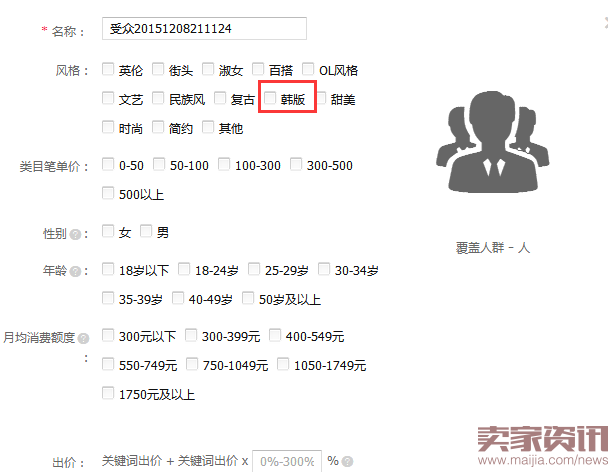Check the 300元以下 spending checkbox
Screen dimensions: 608x472
click(108, 335)
